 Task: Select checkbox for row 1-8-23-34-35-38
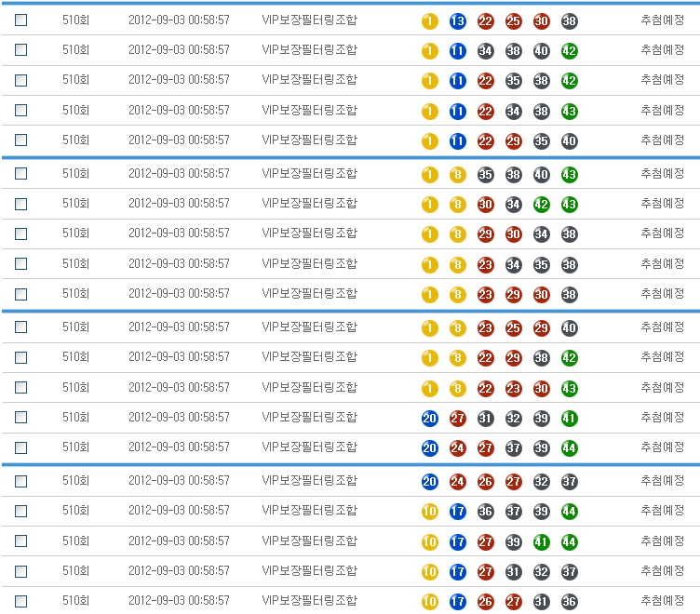click(20, 264)
